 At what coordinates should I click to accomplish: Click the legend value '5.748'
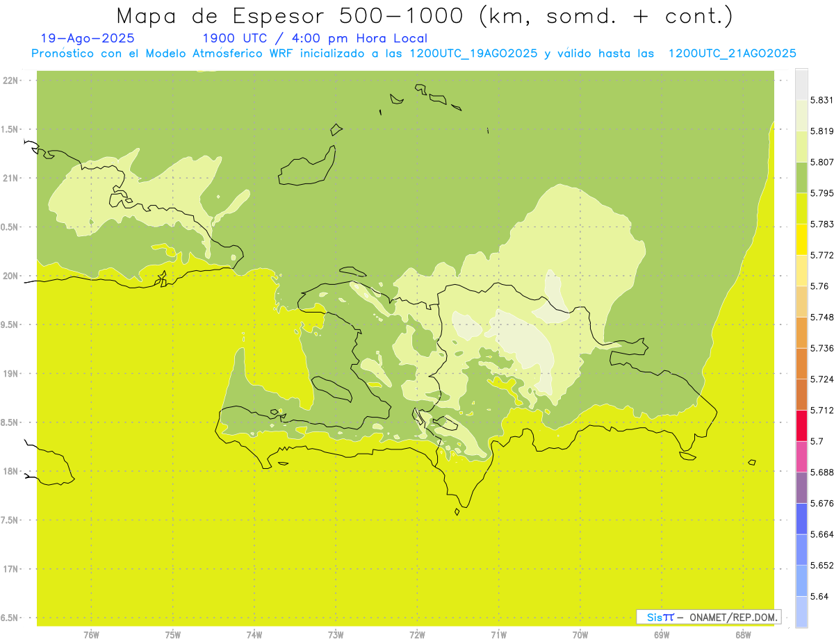click(821, 317)
